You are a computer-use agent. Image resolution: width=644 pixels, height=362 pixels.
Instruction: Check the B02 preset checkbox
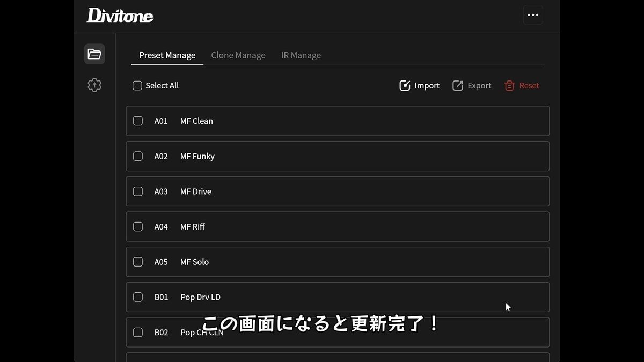(x=138, y=332)
